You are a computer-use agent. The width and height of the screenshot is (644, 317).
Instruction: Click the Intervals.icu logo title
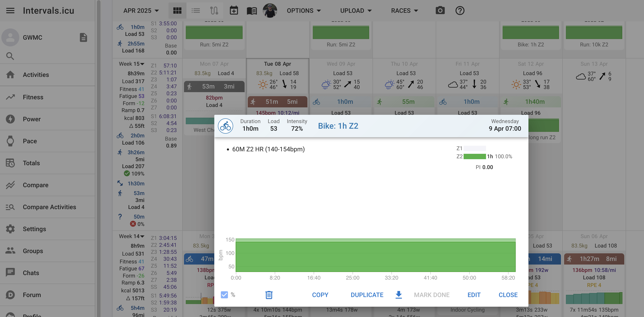coord(48,11)
